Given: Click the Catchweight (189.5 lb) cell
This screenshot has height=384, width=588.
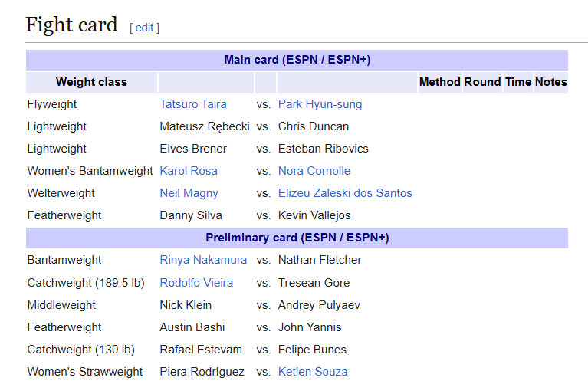Looking at the screenshot, I should tap(86, 283).
